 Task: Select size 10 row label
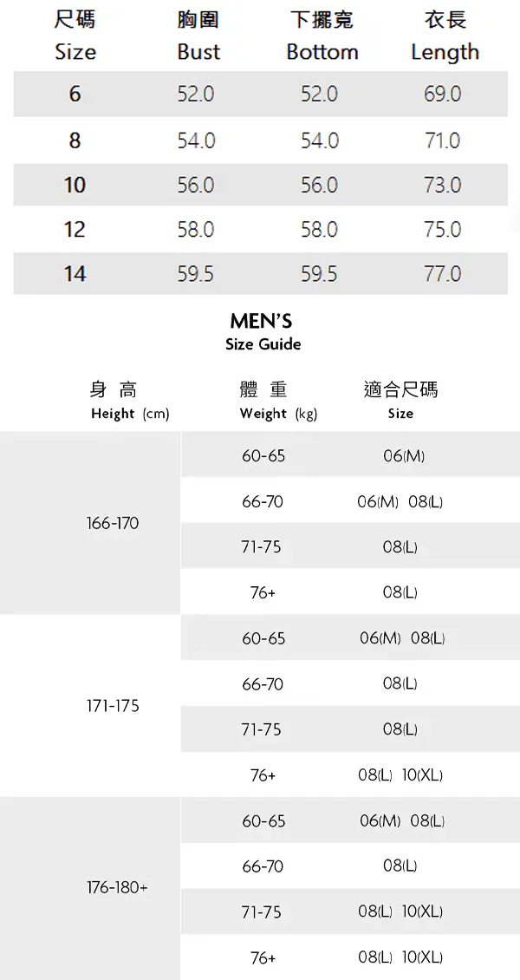coord(75,185)
